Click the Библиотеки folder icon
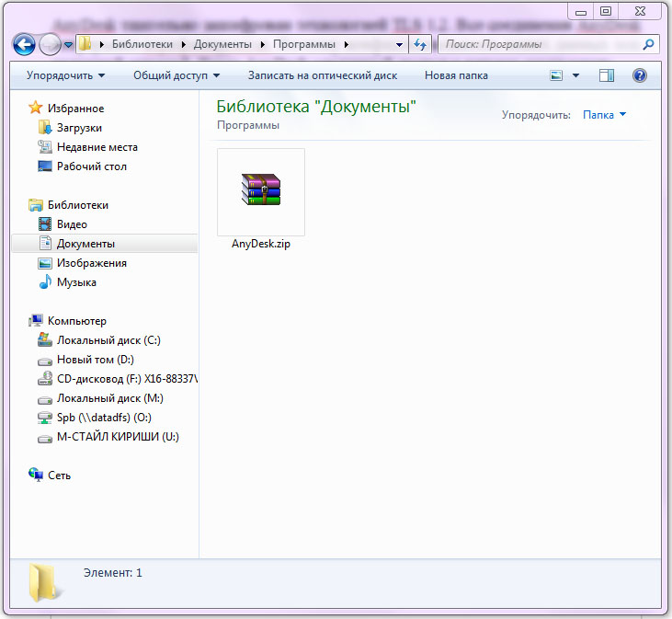 pos(36,204)
